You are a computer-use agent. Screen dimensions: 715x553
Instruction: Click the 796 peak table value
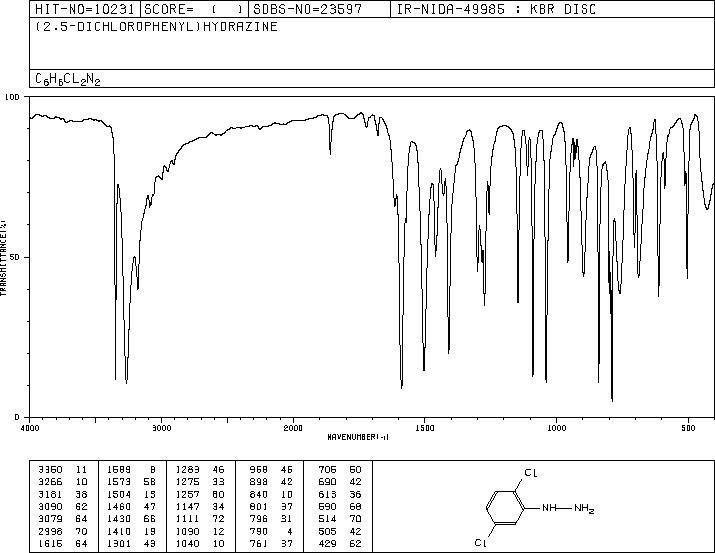point(259,519)
